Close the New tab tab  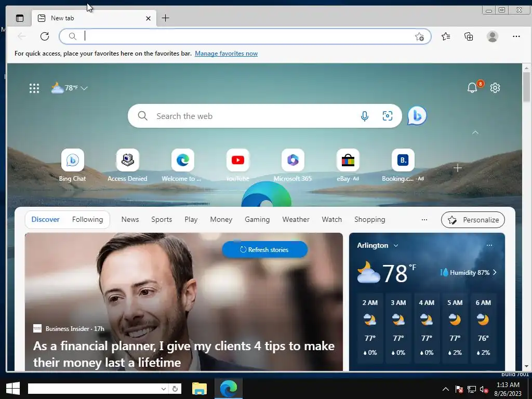click(148, 18)
